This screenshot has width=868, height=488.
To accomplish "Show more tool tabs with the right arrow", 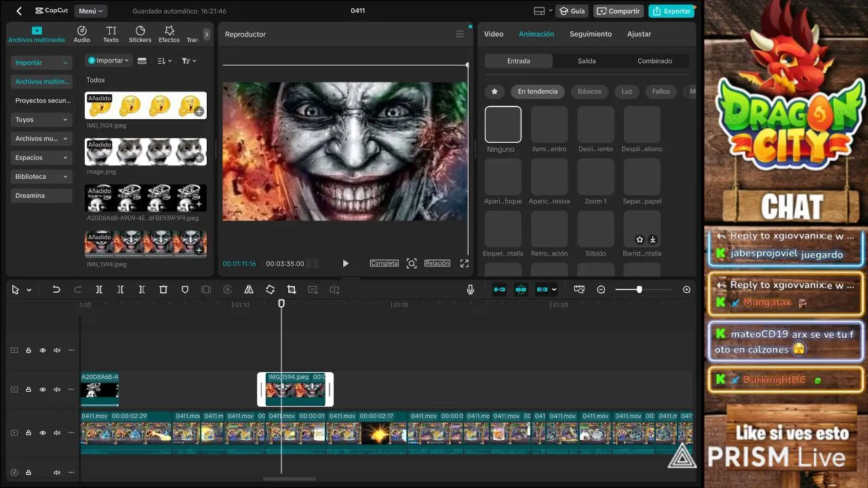I will (x=207, y=34).
